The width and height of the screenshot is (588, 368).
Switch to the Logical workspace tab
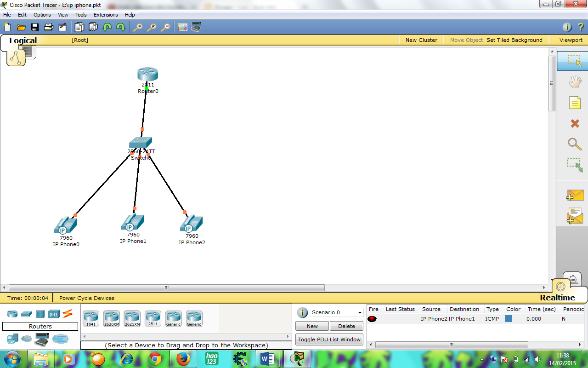click(23, 40)
